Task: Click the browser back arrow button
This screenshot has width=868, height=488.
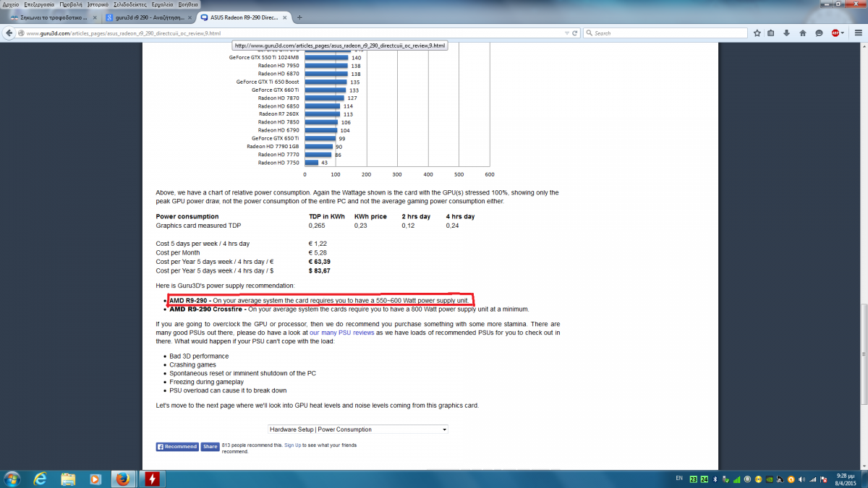Action: (x=9, y=33)
